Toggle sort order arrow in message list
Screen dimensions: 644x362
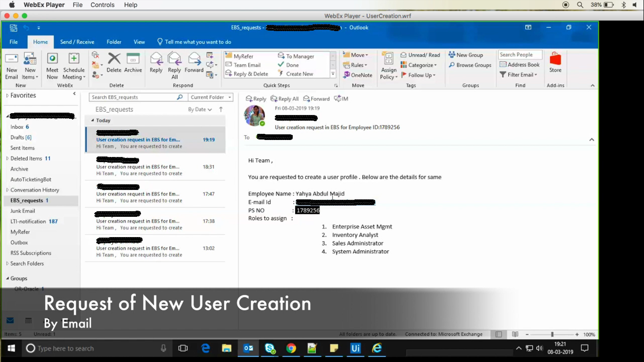pyautogui.click(x=221, y=109)
